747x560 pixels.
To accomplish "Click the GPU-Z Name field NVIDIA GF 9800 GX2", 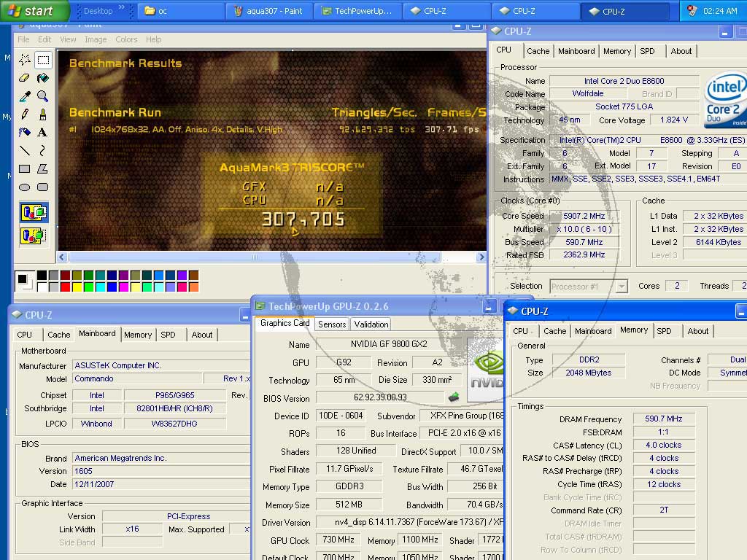I will pos(390,344).
